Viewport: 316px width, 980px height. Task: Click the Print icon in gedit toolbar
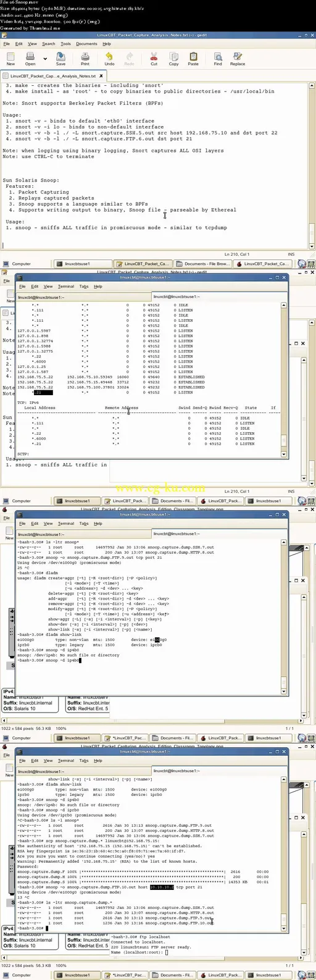(x=85, y=59)
